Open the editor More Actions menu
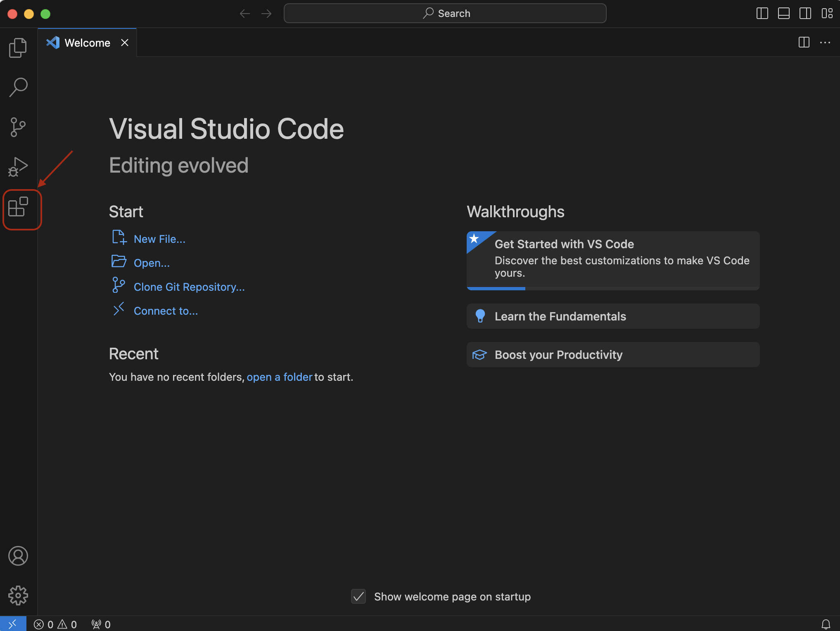This screenshot has height=631, width=840. click(x=825, y=43)
